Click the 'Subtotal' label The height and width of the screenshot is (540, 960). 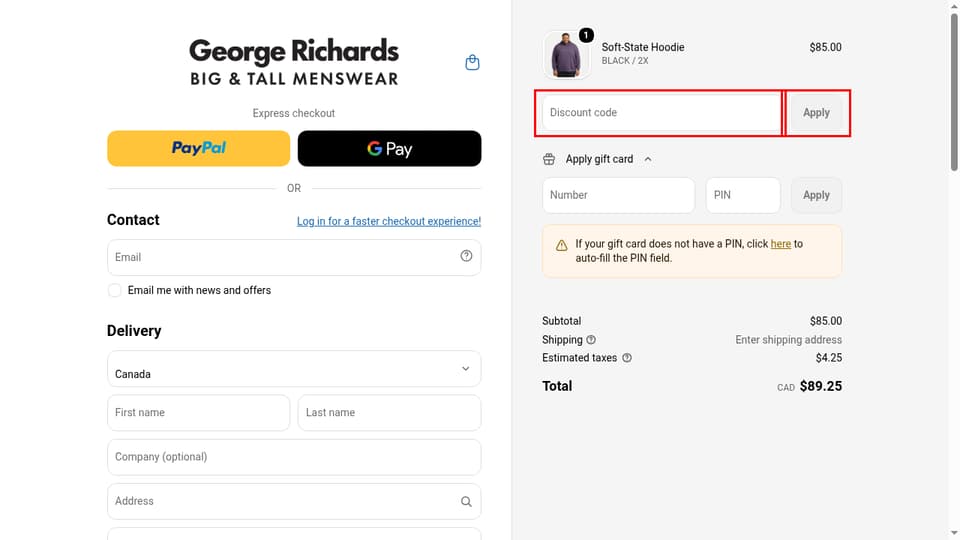coord(561,321)
